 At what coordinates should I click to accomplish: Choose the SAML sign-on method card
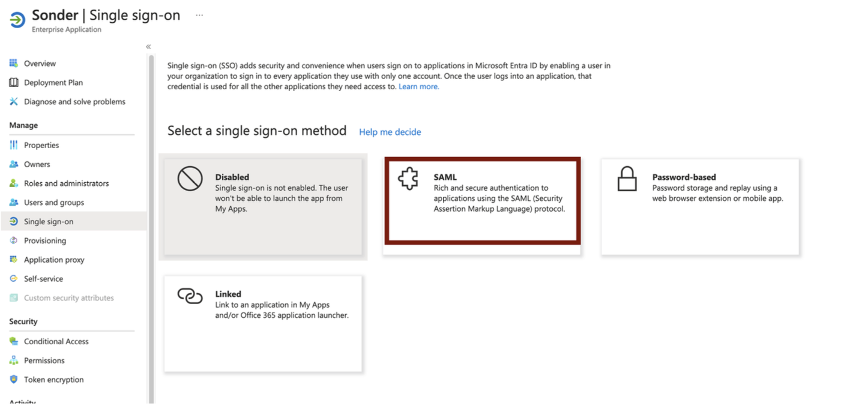click(483, 200)
